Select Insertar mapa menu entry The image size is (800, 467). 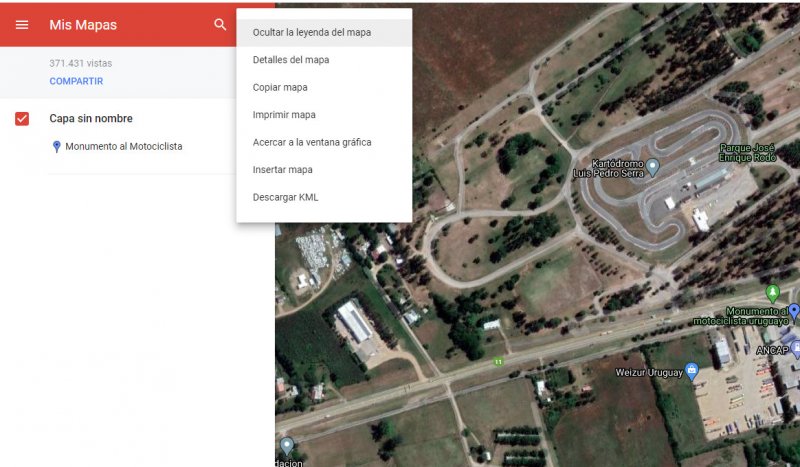point(324,170)
